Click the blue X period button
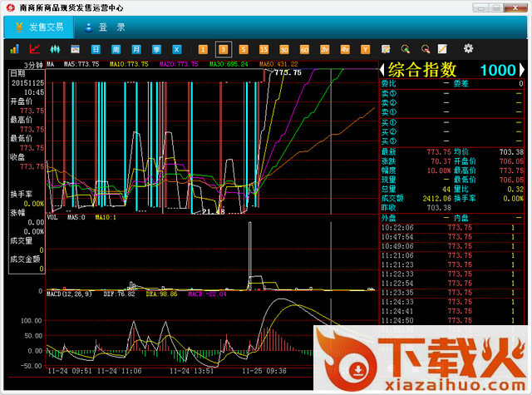Image resolution: width=532 pixels, height=395 pixels. point(177,50)
